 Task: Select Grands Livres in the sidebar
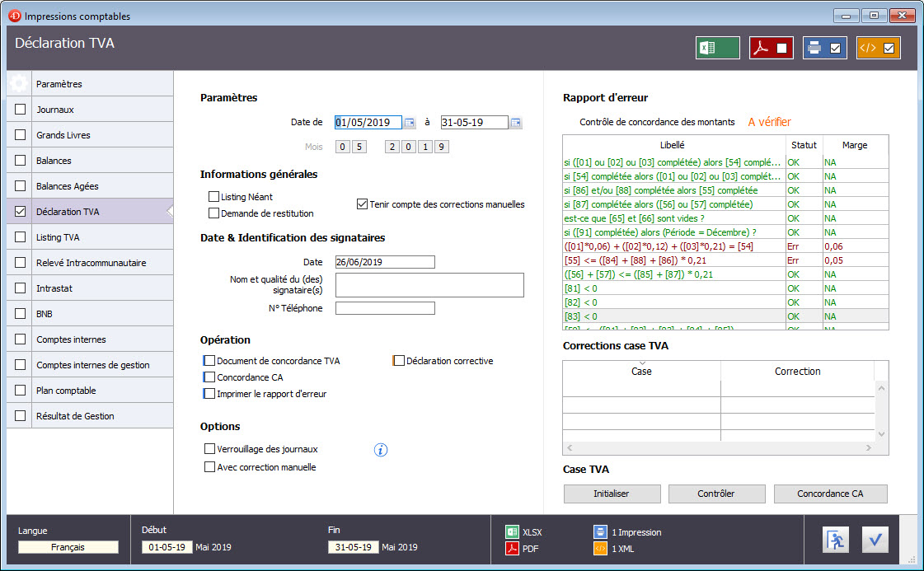(63, 135)
